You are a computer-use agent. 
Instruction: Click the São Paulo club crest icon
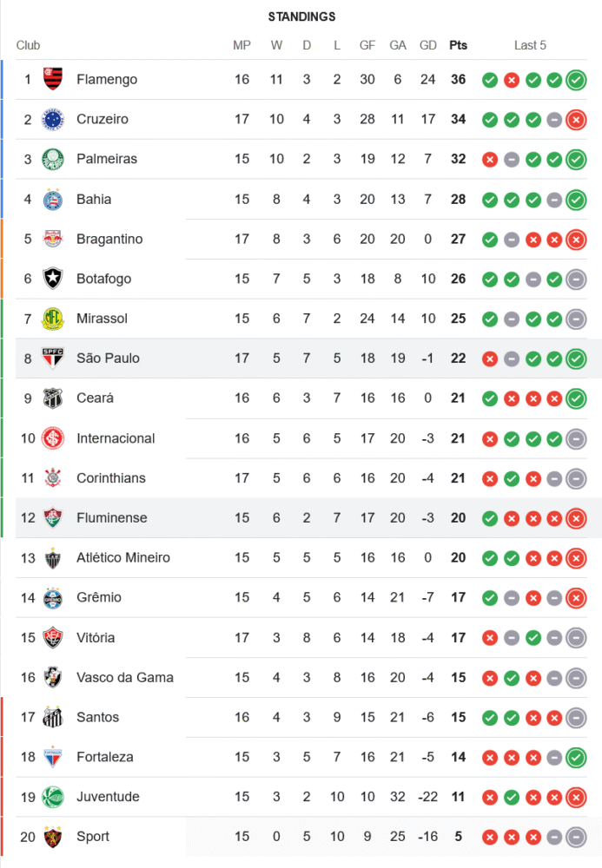(x=53, y=358)
